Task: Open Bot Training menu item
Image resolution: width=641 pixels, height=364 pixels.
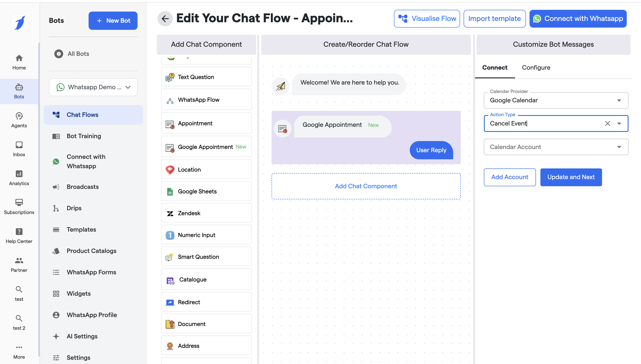Action: tap(84, 136)
